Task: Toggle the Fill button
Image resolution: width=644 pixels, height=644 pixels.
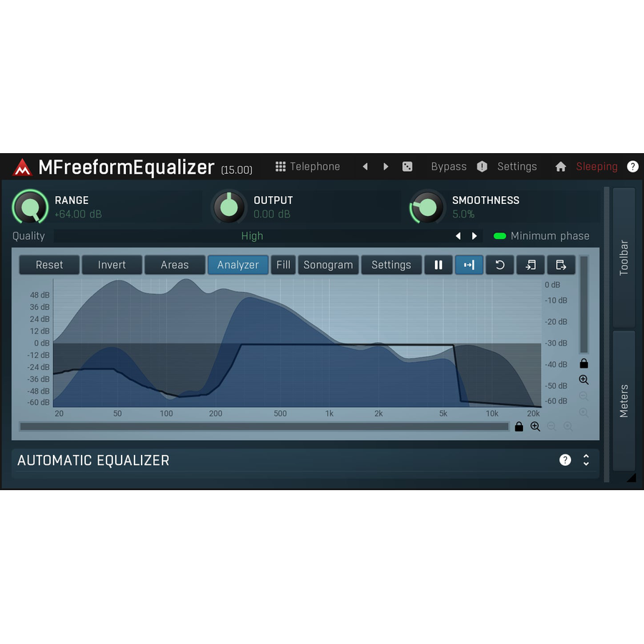Action: coord(283,265)
